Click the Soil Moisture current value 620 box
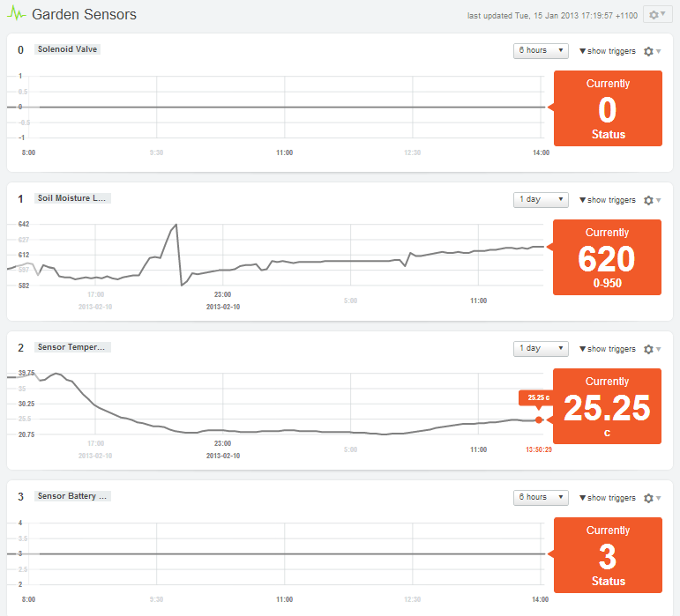The image size is (680, 616). pos(607,257)
